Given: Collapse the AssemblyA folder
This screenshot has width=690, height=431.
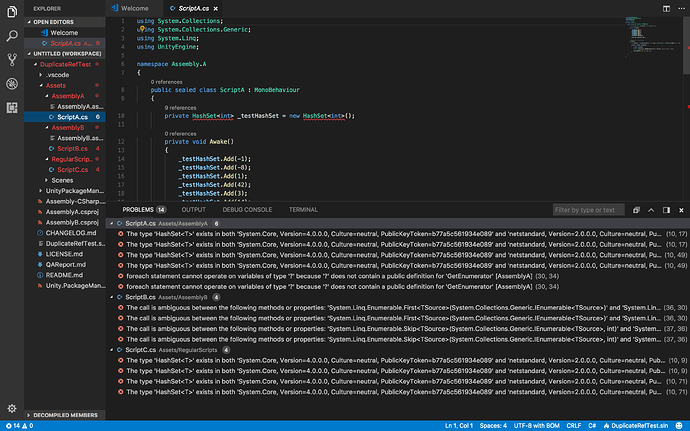Looking at the screenshot, I should coord(70,95).
